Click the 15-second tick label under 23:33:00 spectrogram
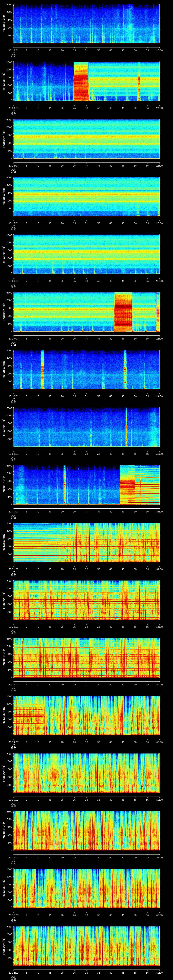Screen dimensions: 173x980 click(x=50, y=684)
